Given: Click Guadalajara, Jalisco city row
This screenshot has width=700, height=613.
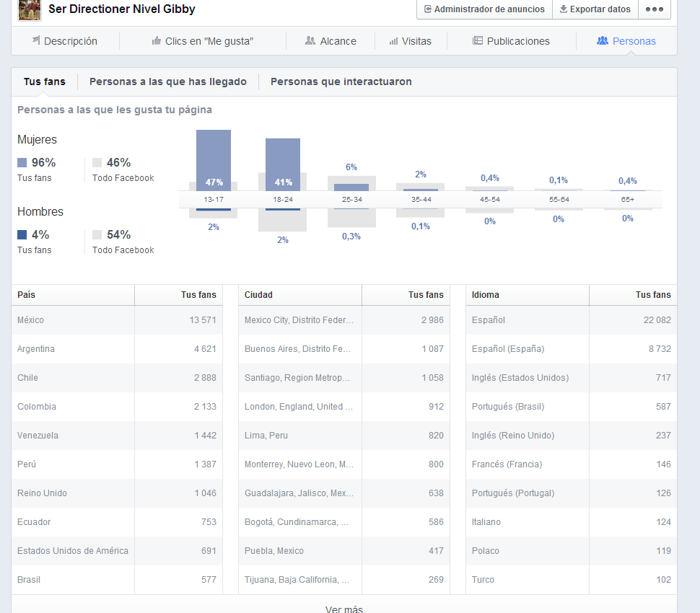Looking at the screenshot, I should click(x=344, y=493).
